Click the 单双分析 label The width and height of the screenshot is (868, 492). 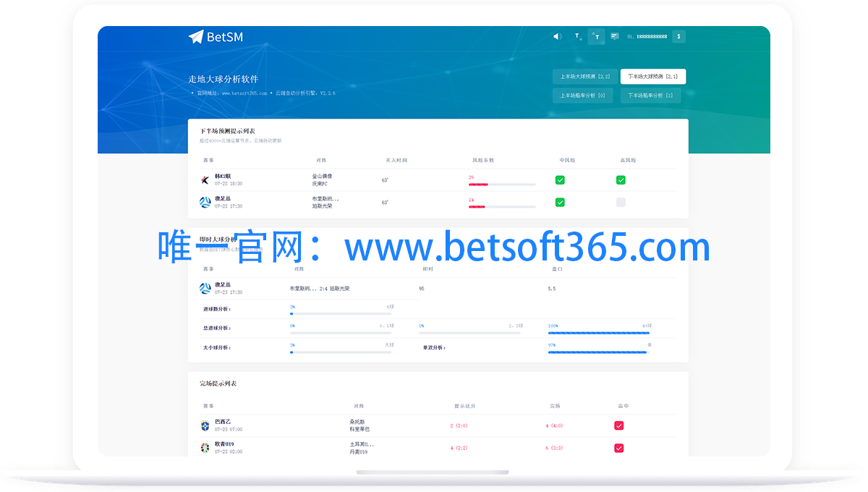pos(434,348)
